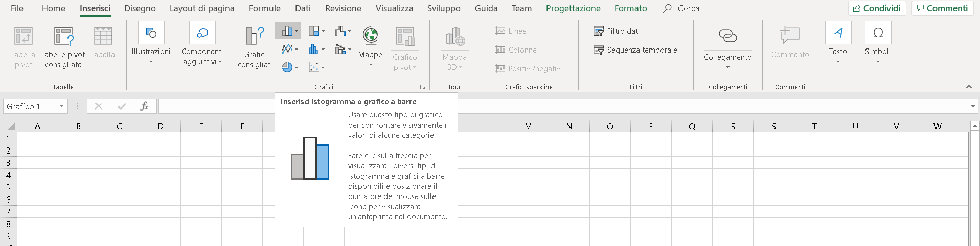Image resolution: width=980 pixels, height=246 pixels.
Task: Click the Collegamento link icon
Action: 728,36
